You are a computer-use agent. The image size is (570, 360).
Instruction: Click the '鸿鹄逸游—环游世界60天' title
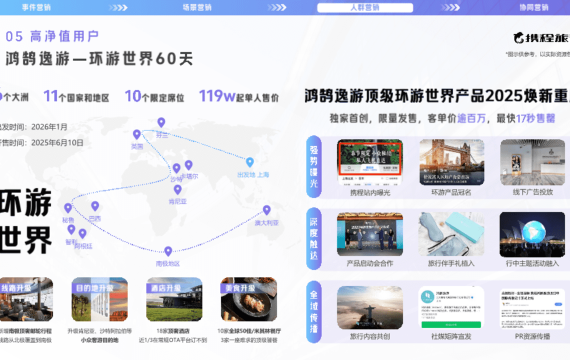click(x=99, y=58)
